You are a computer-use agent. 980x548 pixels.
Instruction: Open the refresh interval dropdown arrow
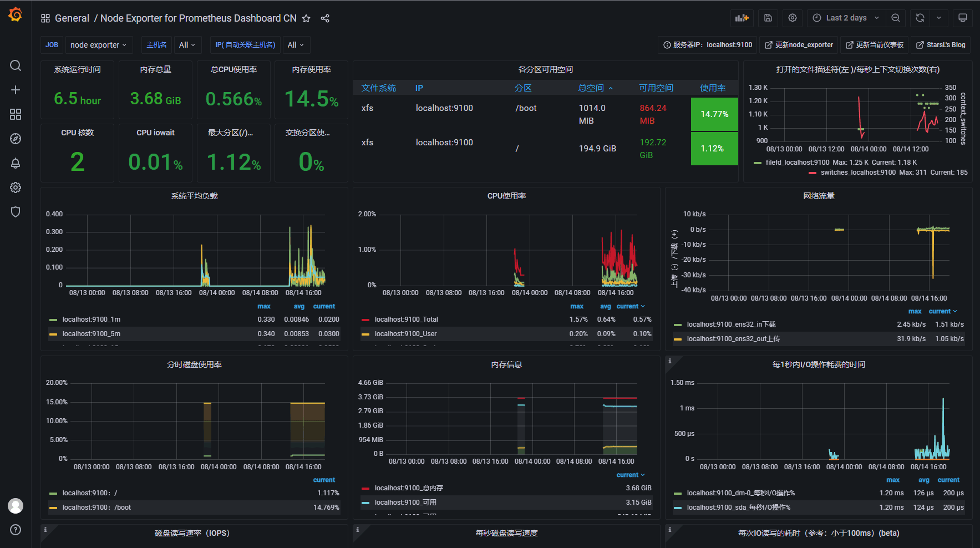tap(939, 18)
